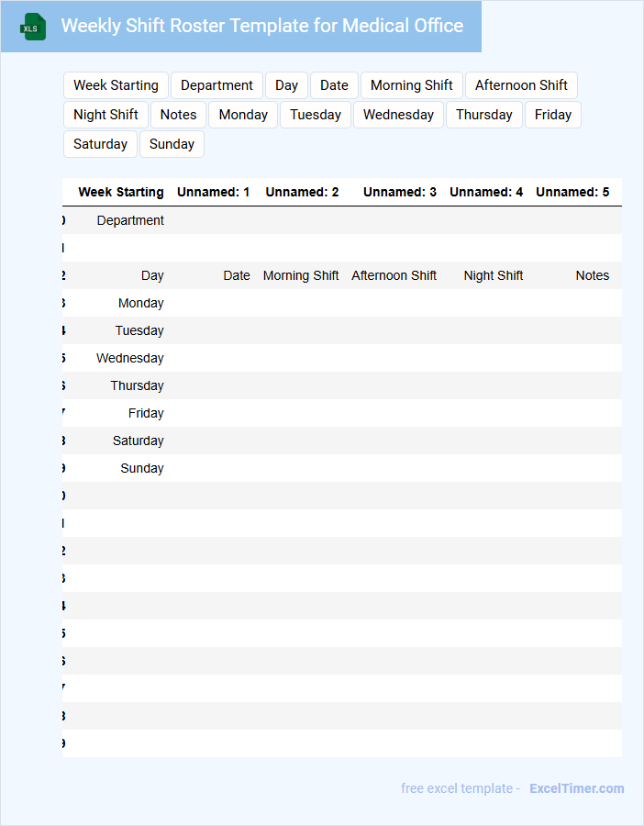The image size is (644, 826).
Task: Select the Day cell in the table
Action: point(152,275)
